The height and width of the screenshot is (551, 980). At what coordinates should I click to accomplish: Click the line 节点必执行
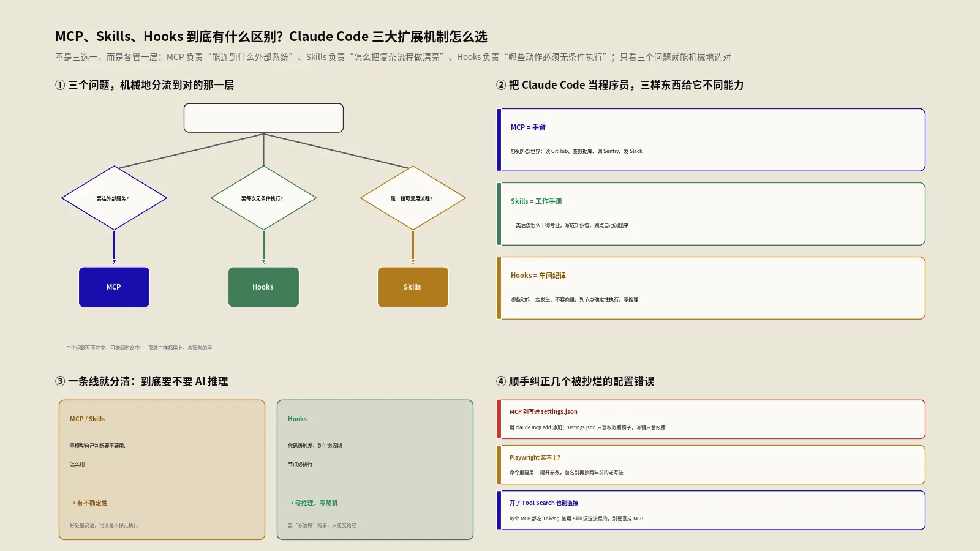tap(300, 464)
